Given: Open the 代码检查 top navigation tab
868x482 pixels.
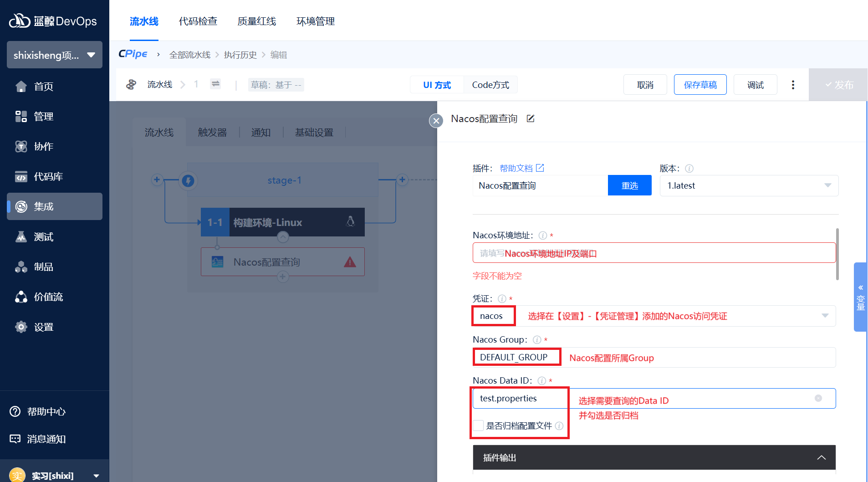Looking at the screenshot, I should pos(198,21).
